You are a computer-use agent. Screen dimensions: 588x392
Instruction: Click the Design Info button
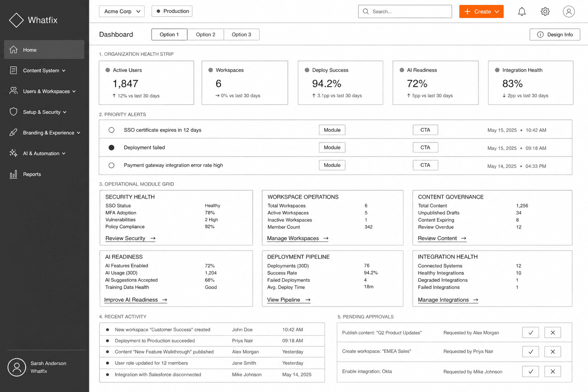(555, 34)
